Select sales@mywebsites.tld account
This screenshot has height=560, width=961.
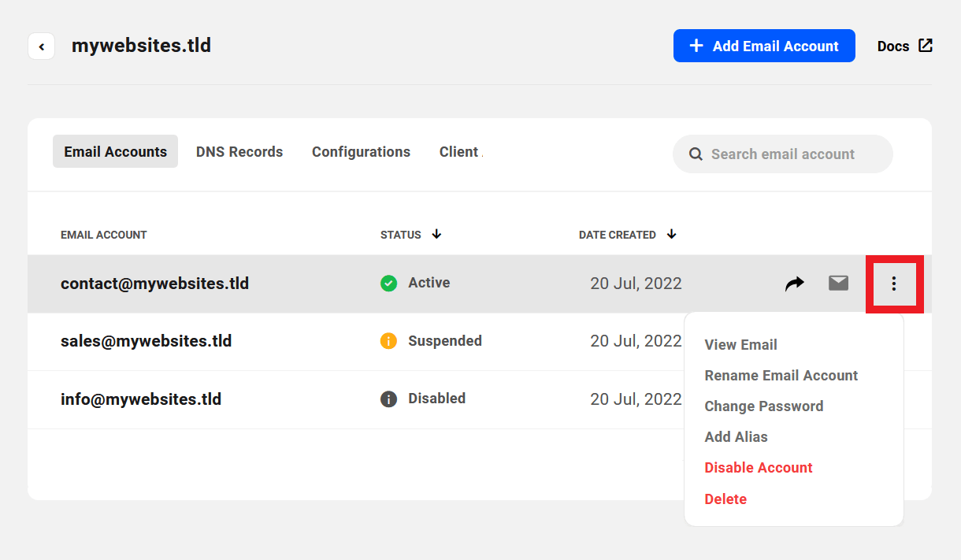[146, 341]
